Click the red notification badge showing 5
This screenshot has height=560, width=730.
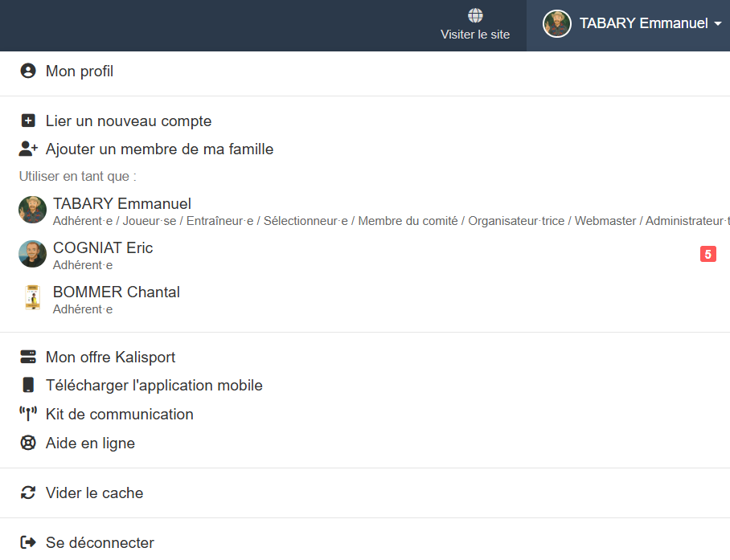coord(707,255)
